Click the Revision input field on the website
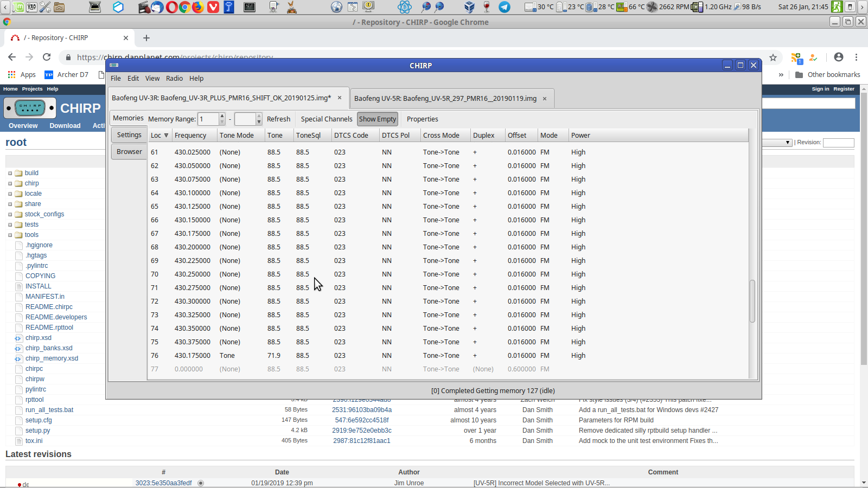Viewport: 868px width, 488px height. coord(838,143)
